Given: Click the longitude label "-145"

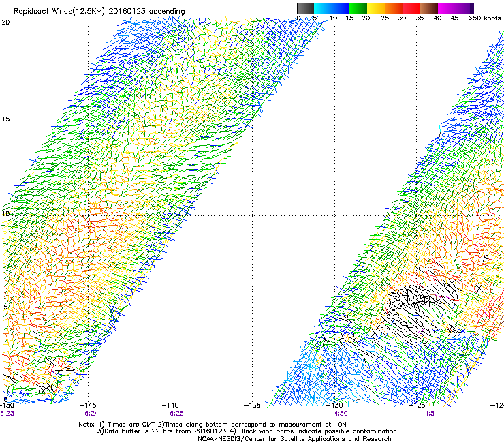Looking at the screenshot, I should click(x=88, y=405).
